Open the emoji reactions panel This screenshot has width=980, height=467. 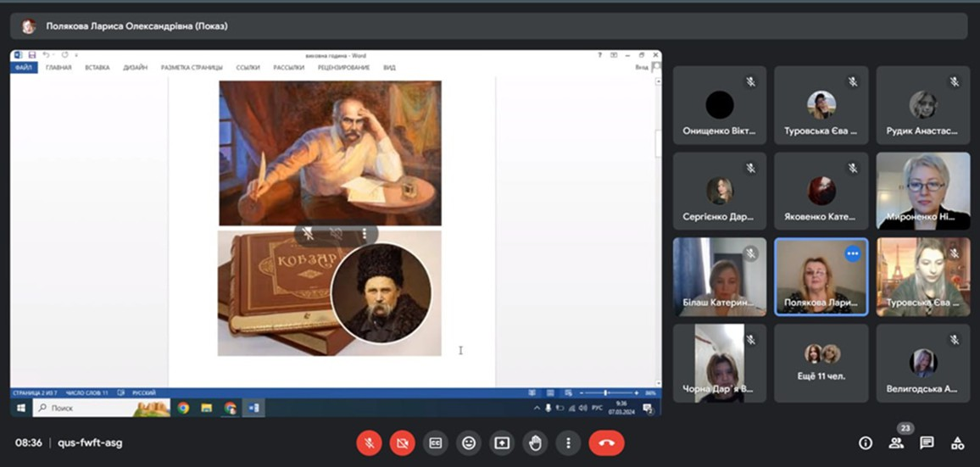[469, 443]
